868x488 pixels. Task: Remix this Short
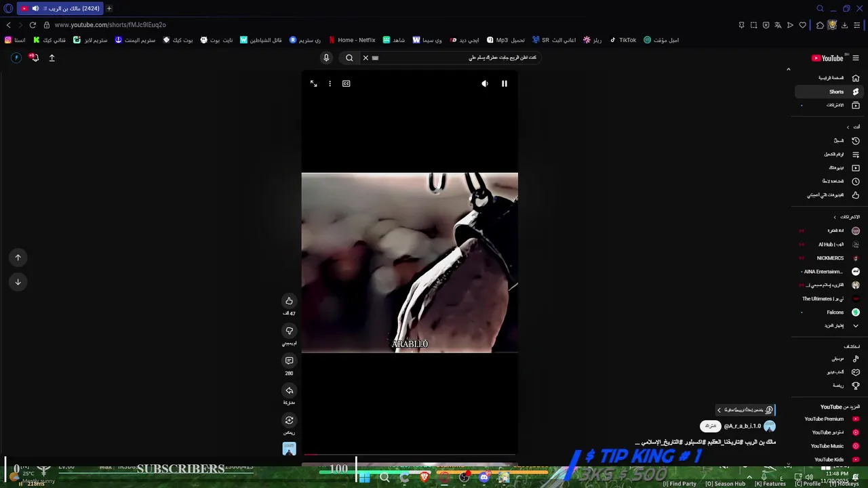coord(289,420)
